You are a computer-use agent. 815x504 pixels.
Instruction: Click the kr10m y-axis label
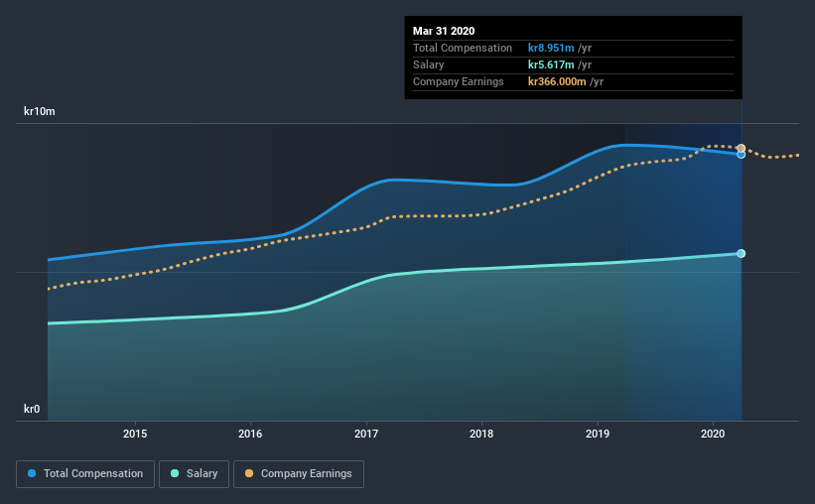pyautogui.click(x=40, y=111)
